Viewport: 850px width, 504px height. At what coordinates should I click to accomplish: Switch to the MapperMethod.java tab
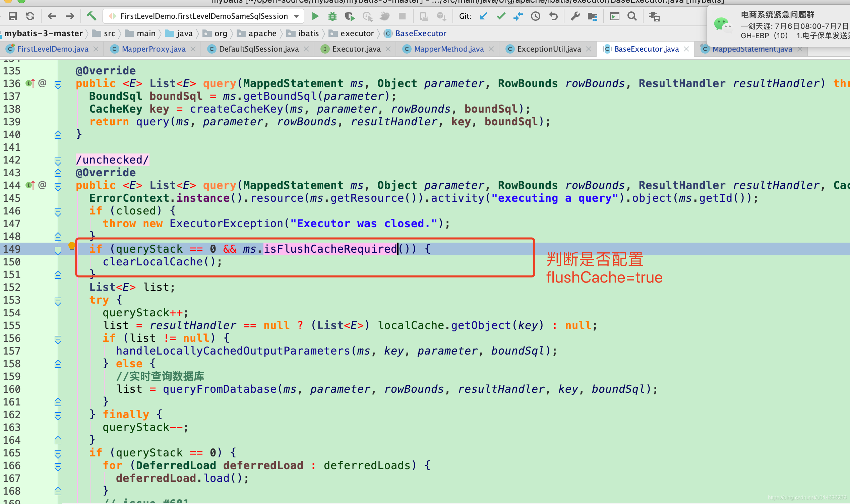(448, 49)
